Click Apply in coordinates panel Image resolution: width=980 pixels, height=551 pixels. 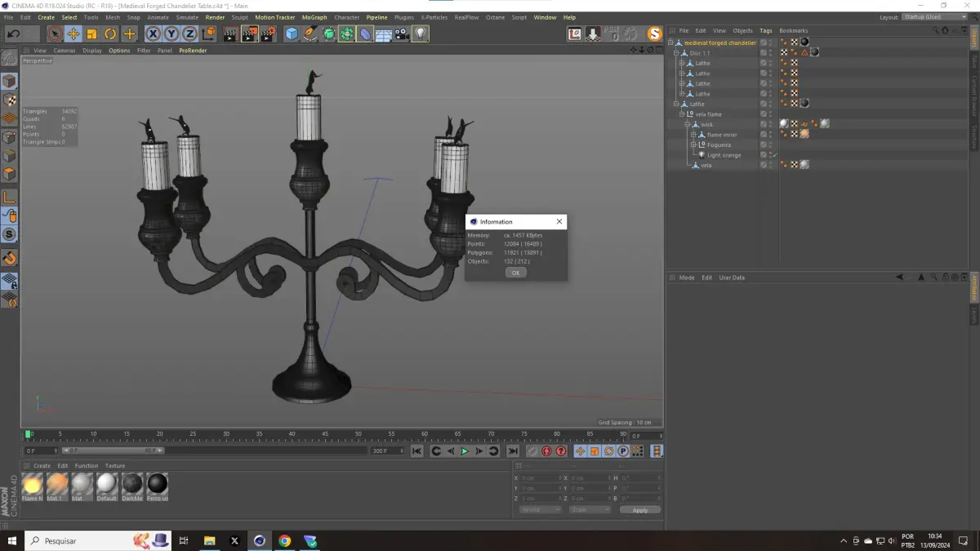point(640,510)
